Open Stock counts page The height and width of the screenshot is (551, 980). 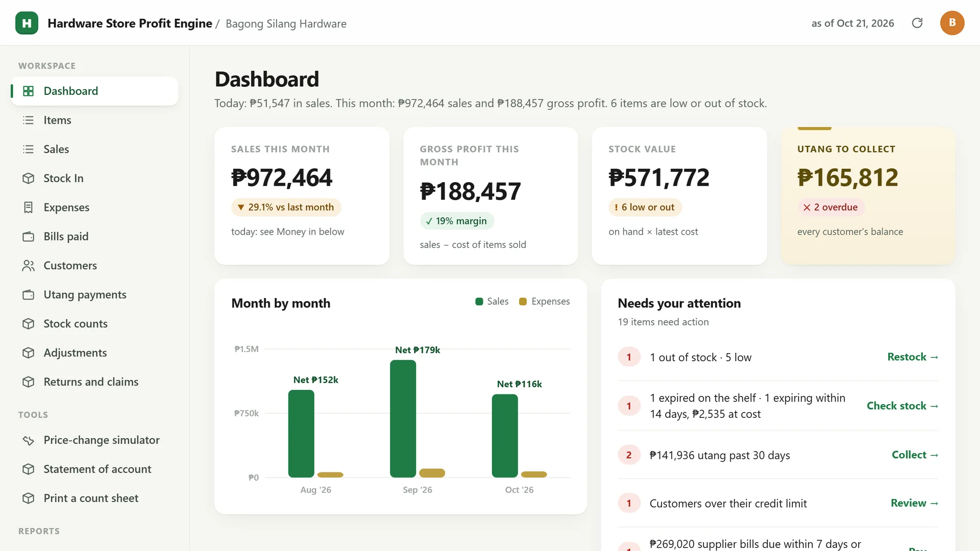click(x=94, y=323)
